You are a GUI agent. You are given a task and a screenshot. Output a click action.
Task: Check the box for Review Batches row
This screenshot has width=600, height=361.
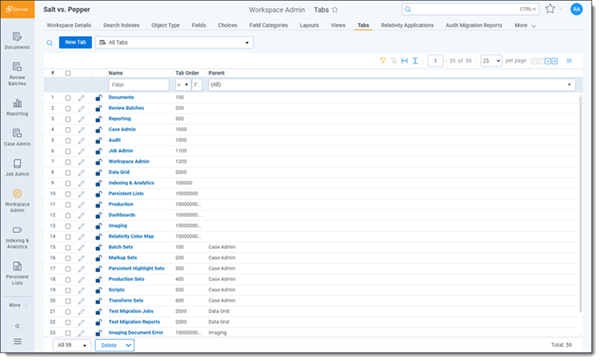[x=68, y=108]
